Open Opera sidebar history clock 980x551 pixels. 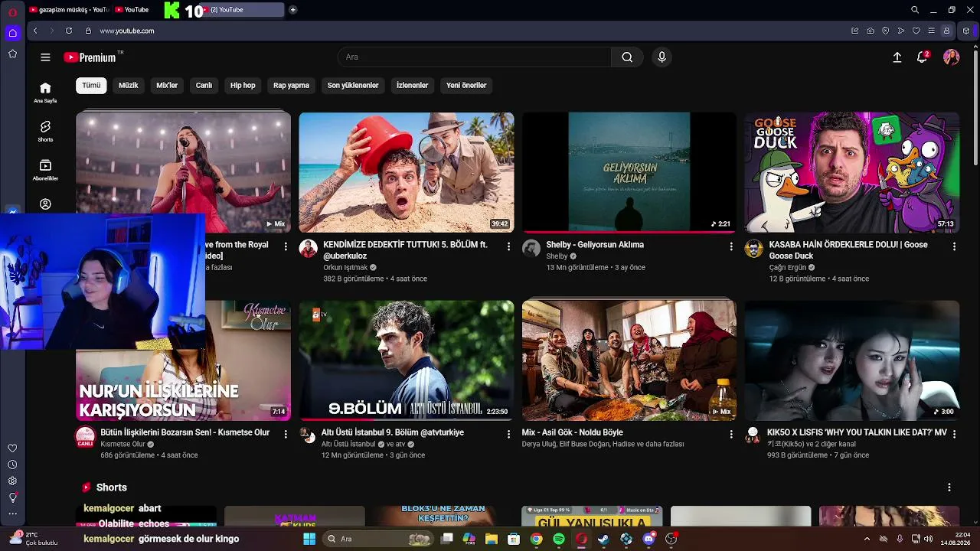pos(12,465)
